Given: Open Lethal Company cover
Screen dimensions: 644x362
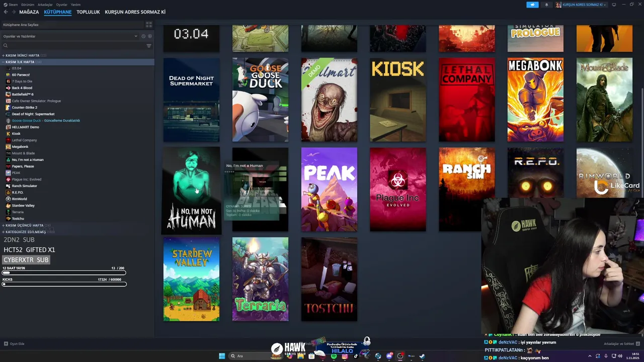Looking at the screenshot, I should [466, 100].
